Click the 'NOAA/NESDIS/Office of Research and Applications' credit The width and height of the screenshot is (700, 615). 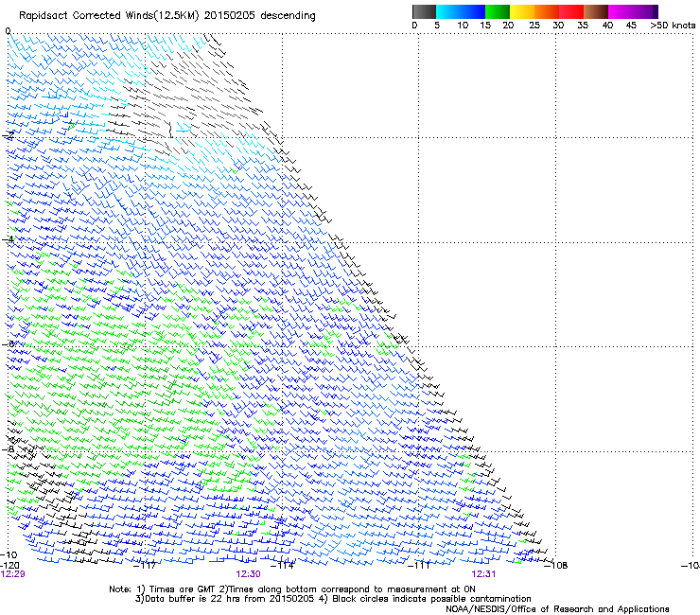pyautogui.click(x=557, y=609)
